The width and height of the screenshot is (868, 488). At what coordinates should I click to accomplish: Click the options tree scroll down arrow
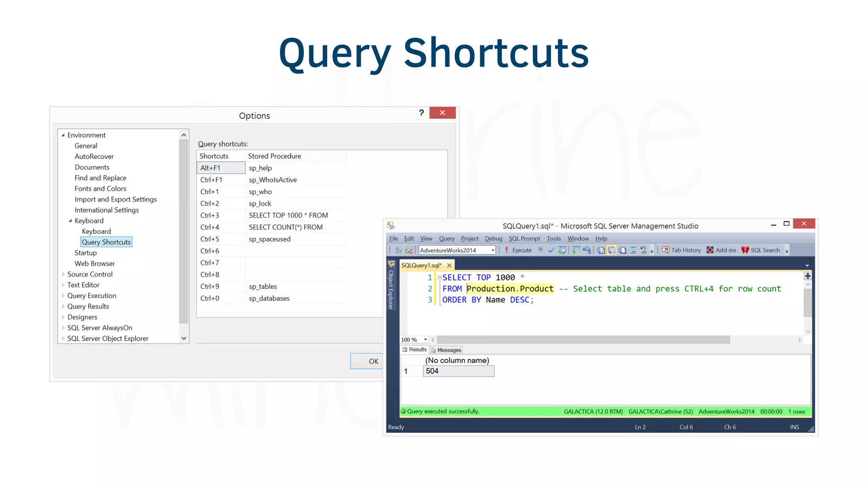(x=184, y=338)
